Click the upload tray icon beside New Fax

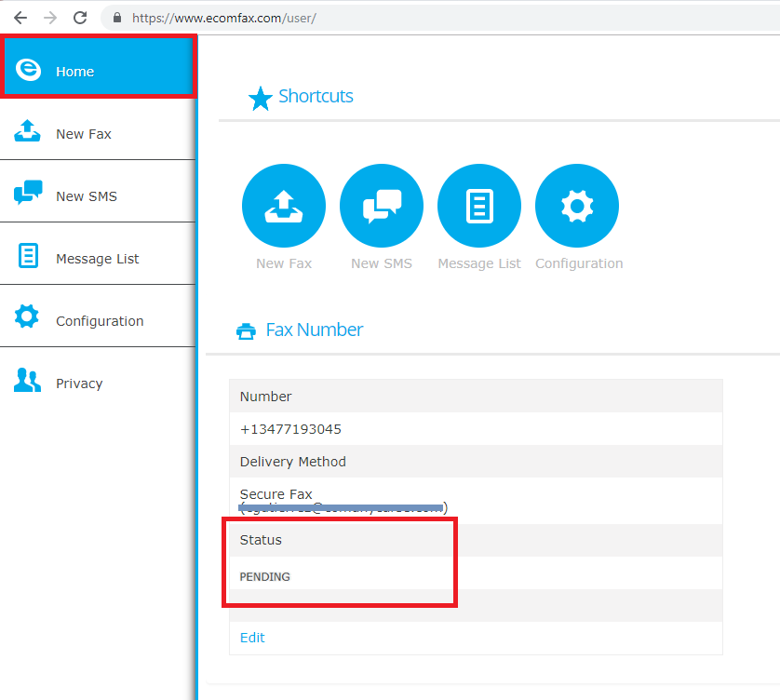(27, 131)
